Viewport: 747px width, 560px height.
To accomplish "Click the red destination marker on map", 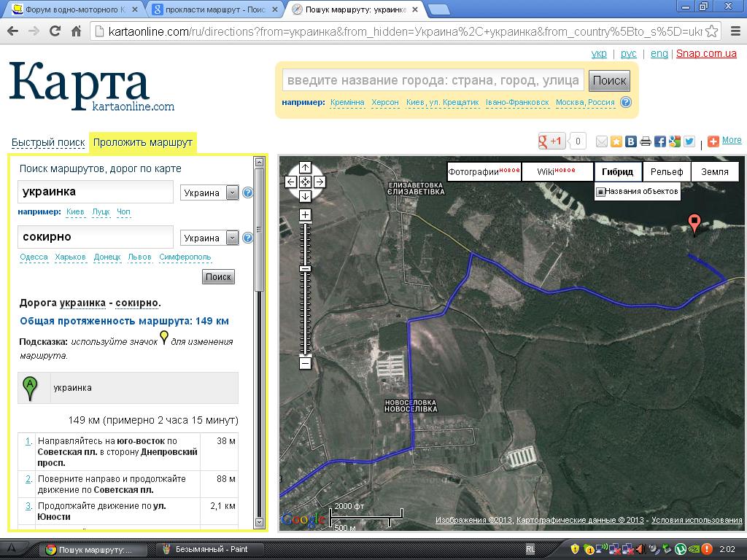I will point(694,223).
